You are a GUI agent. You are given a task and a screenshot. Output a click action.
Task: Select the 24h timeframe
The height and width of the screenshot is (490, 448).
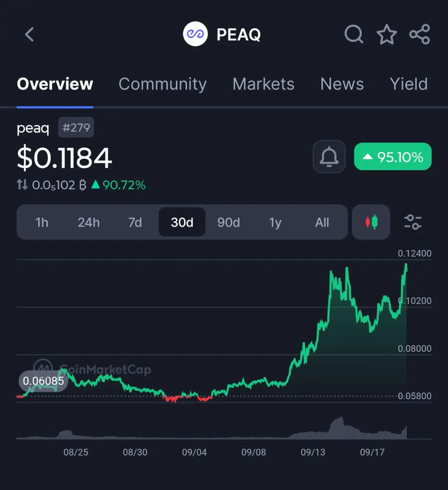pyautogui.click(x=89, y=223)
